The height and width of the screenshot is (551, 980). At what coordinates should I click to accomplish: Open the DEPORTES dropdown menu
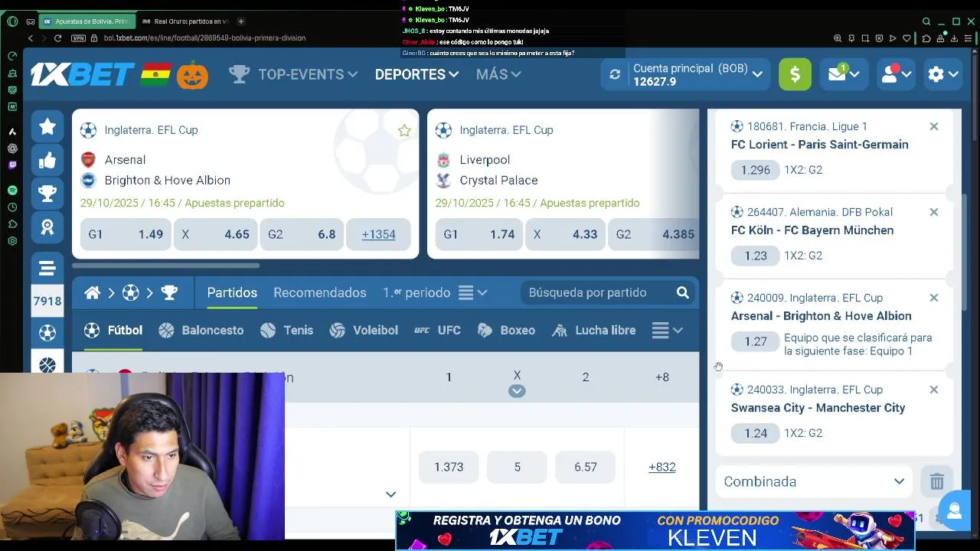tap(416, 74)
